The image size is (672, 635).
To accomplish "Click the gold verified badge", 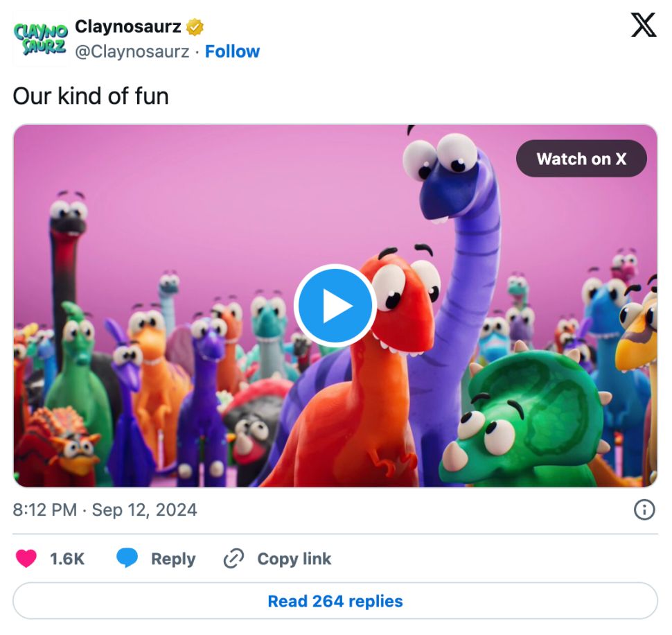I will [195, 28].
